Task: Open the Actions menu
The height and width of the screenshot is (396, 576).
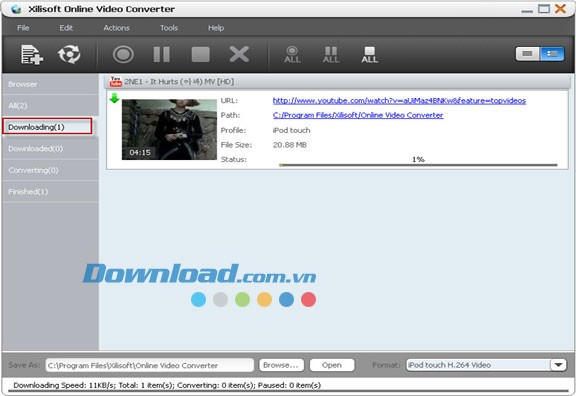Action: point(116,28)
